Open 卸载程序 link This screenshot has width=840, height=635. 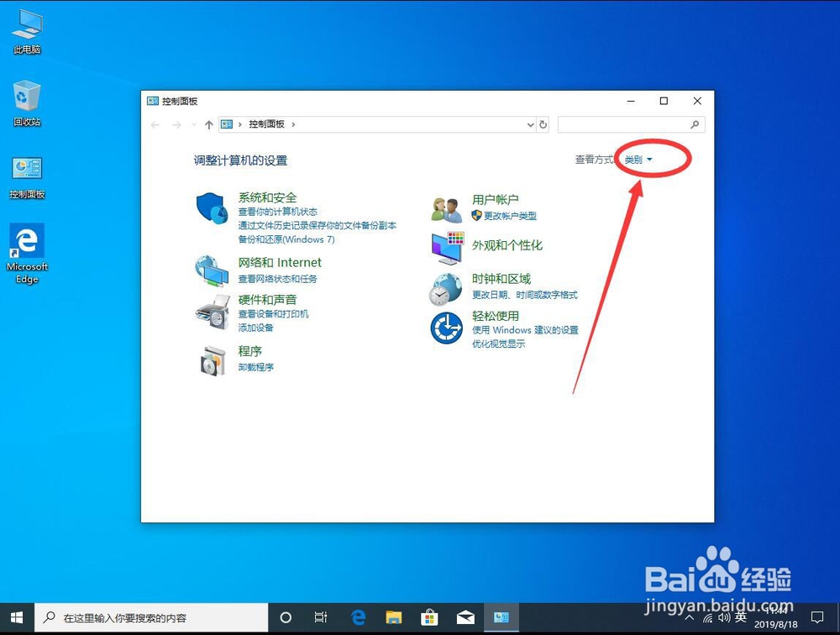tap(255, 366)
